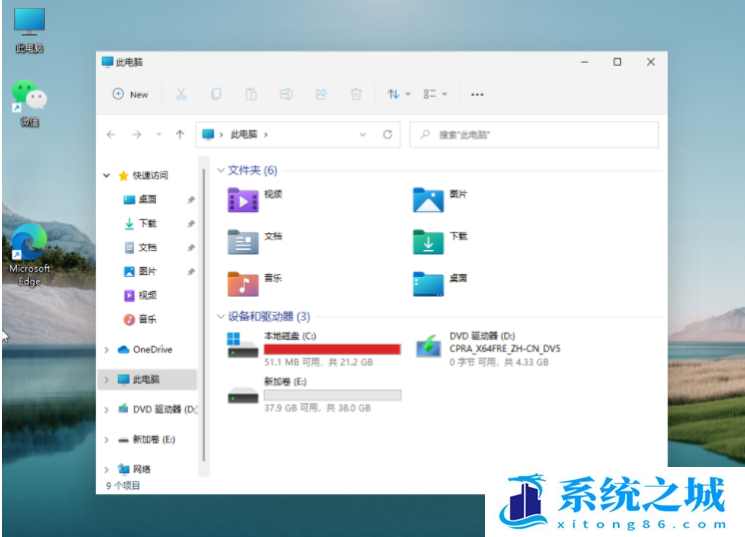This screenshot has width=745, height=537.
Task: Open the 微信 desktop icon
Action: 29,102
